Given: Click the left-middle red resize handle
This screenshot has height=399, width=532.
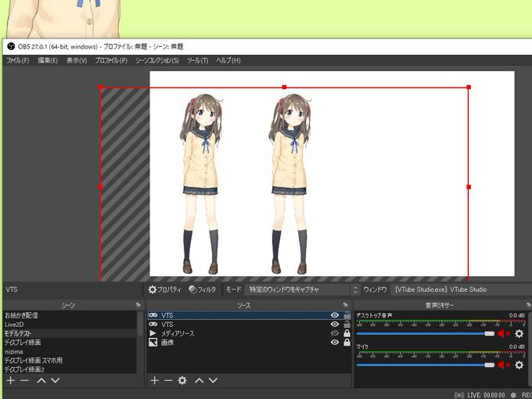Looking at the screenshot, I should (100, 187).
